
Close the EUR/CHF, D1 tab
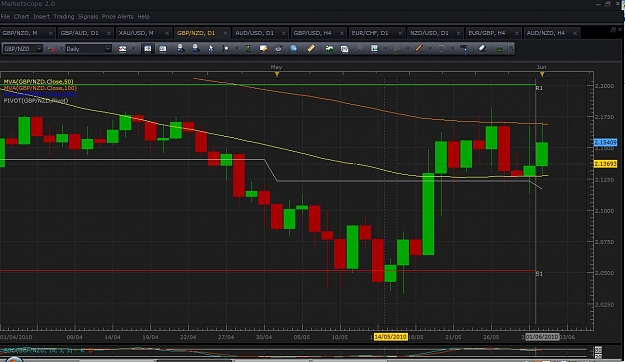pyautogui.click(x=400, y=33)
